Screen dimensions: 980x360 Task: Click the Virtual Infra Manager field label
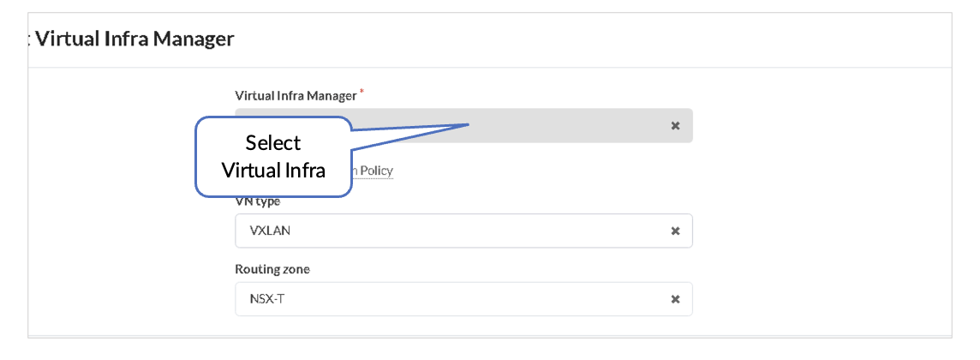click(x=296, y=95)
